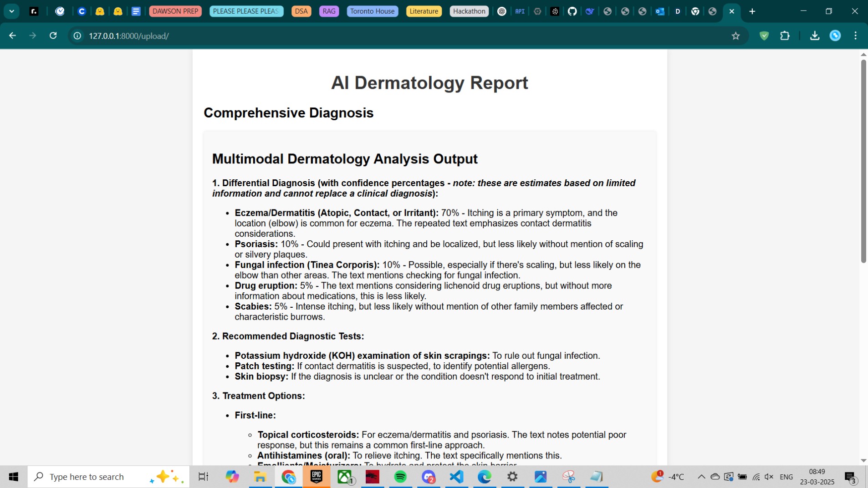Screen dimensions: 868x488
Task: Switch the ENG input language
Action: coord(786,477)
